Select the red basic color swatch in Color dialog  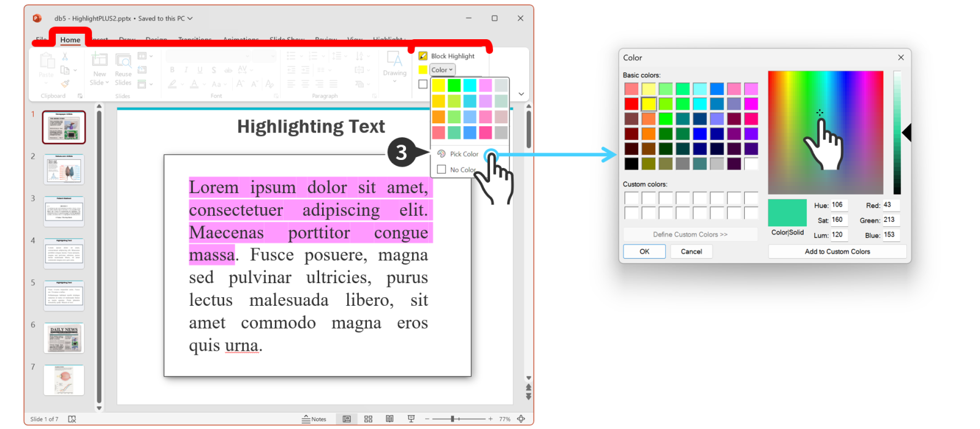pyautogui.click(x=631, y=104)
